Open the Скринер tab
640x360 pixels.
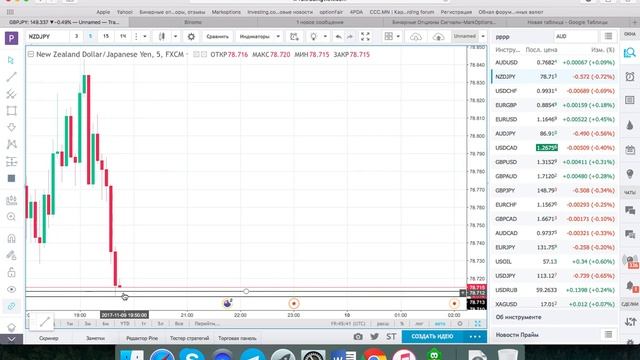49,338
